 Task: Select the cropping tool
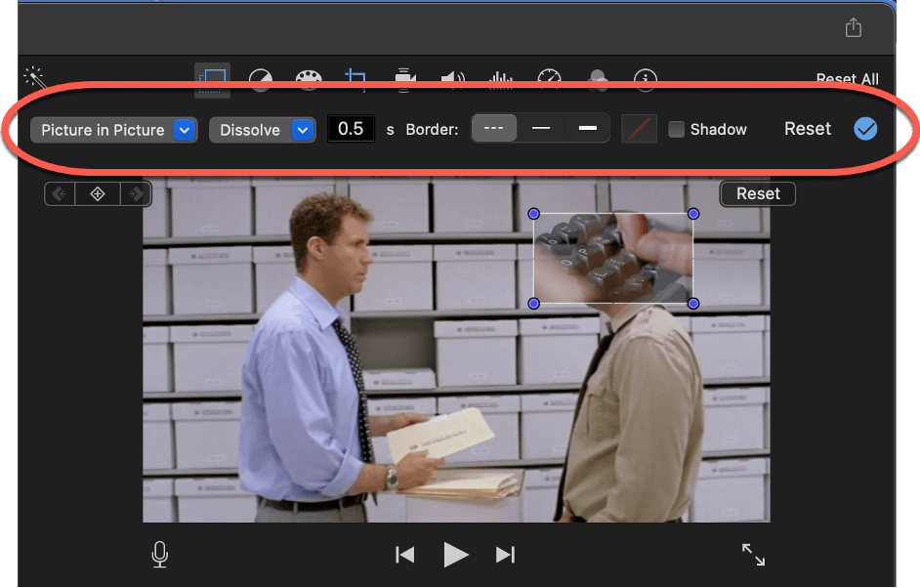pos(355,80)
